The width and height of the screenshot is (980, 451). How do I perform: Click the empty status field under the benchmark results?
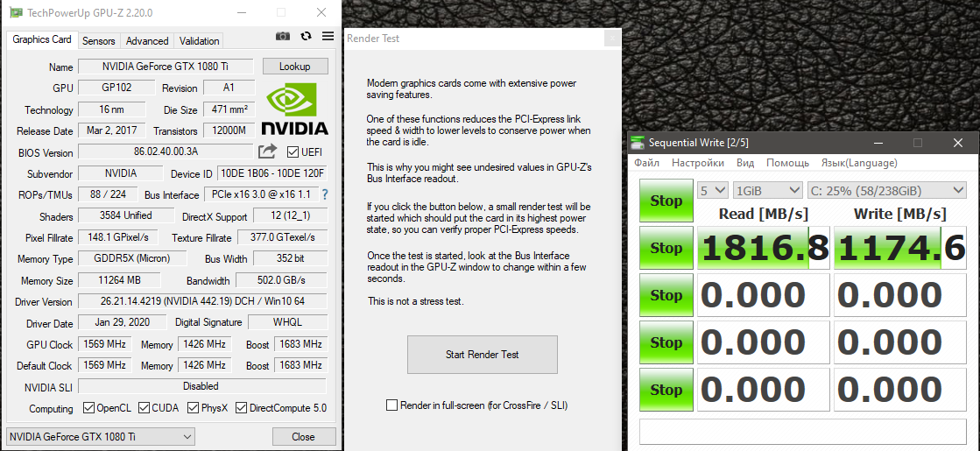coord(803,430)
